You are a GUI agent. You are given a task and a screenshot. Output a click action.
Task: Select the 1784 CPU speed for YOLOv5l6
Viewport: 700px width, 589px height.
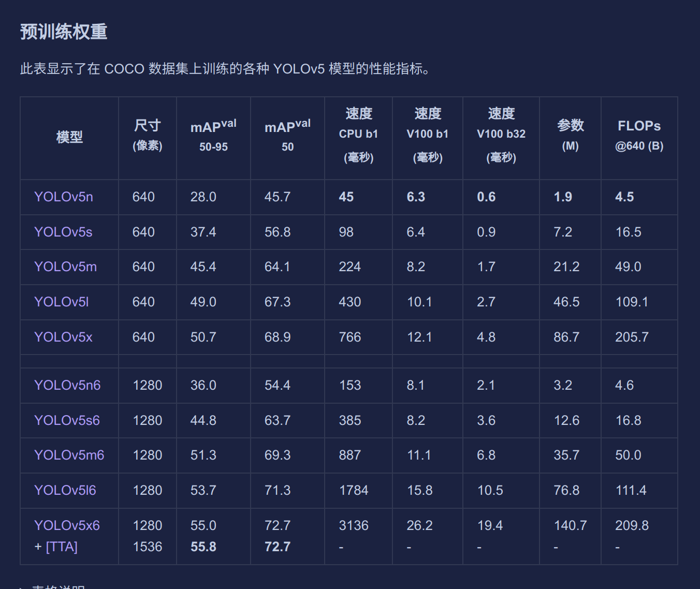354,490
